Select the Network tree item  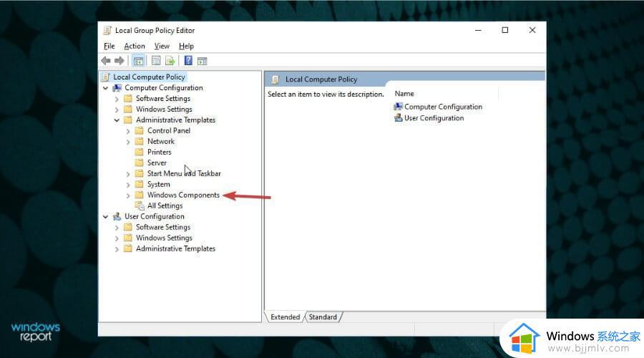coord(161,141)
